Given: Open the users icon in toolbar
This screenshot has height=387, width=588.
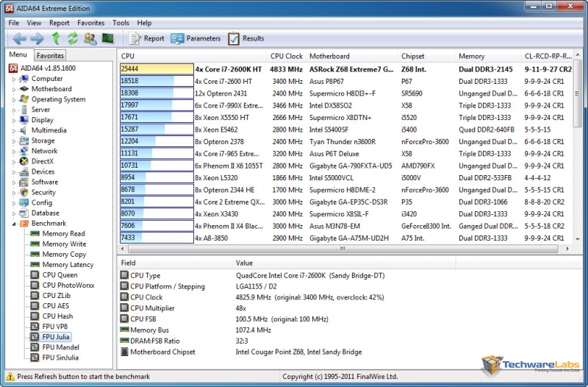Looking at the screenshot, I should tap(90, 38).
